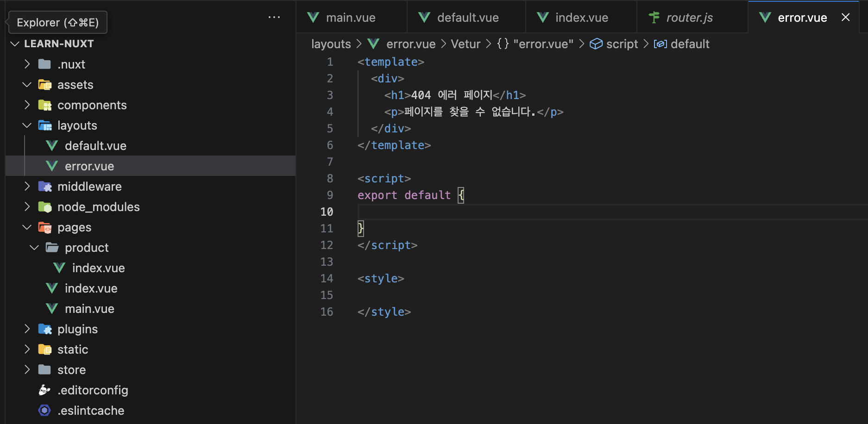This screenshot has height=424, width=868.
Task: Click the static folder icon
Action: (45, 349)
